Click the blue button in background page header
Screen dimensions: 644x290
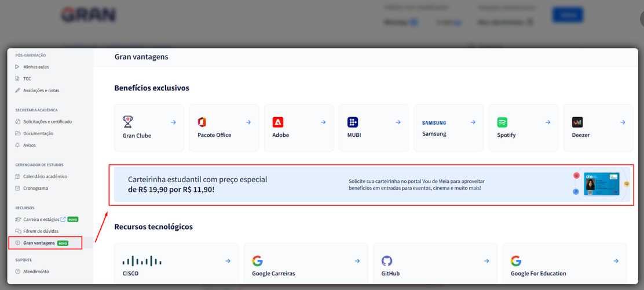click(568, 15)
